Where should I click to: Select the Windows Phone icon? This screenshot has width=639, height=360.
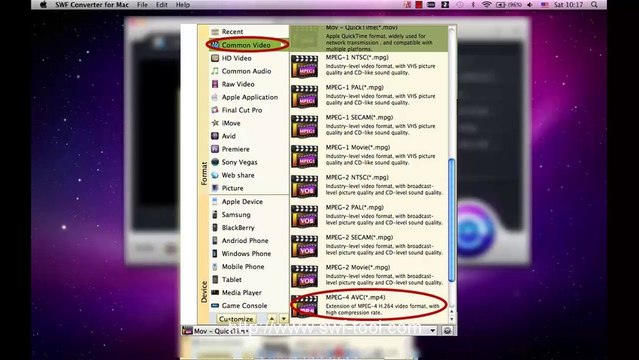click(x=215, y=254)
